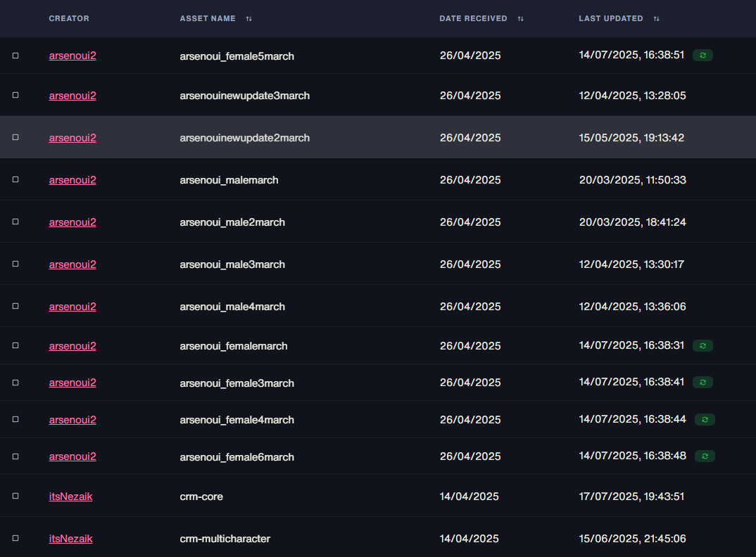Click timestamp 12/04/2025, 13:30:17
Viewport: 756px width, 557px height.
631,264
